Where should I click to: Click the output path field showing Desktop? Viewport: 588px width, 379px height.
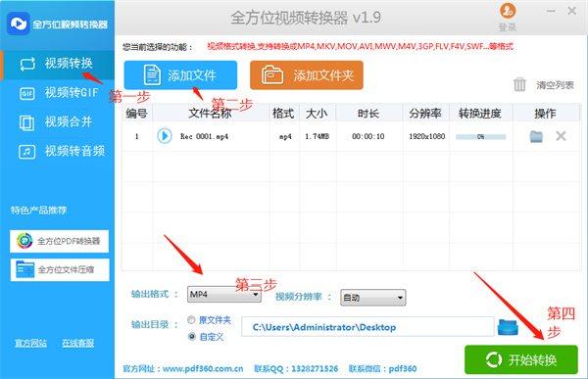tap(367, 327)
